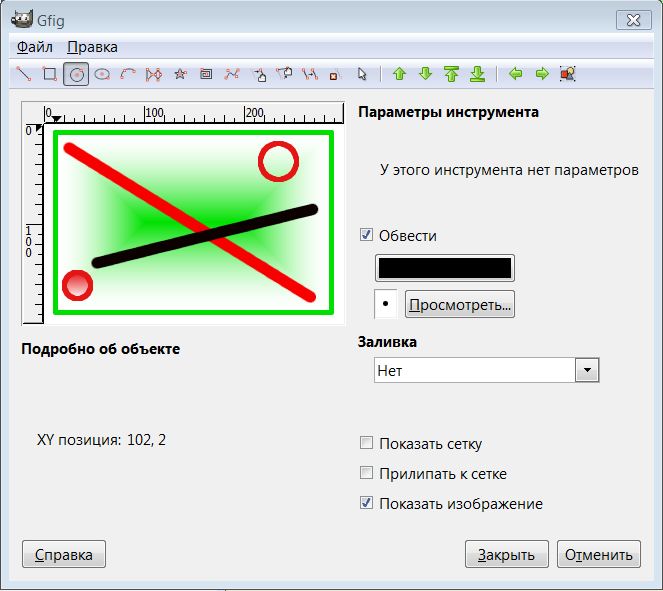Open the Заливка fill dropdown
This screenshot has width=663, height=591.
485,371
